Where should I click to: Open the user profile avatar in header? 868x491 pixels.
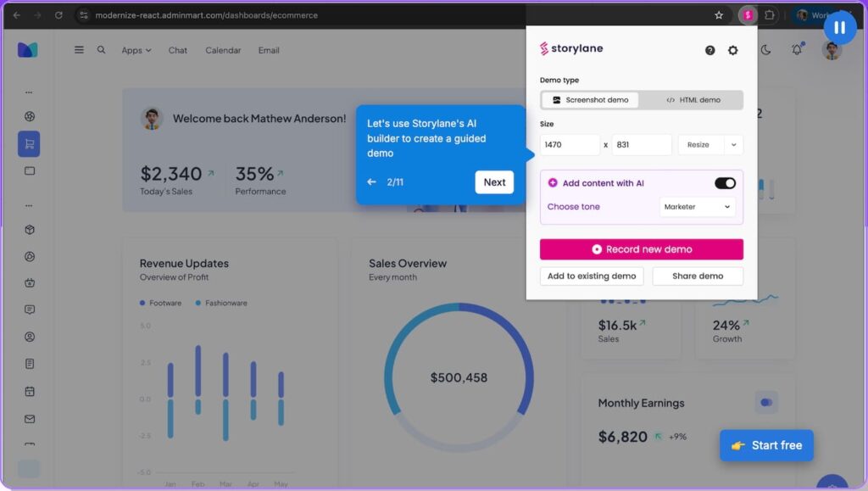pos(832,50)
